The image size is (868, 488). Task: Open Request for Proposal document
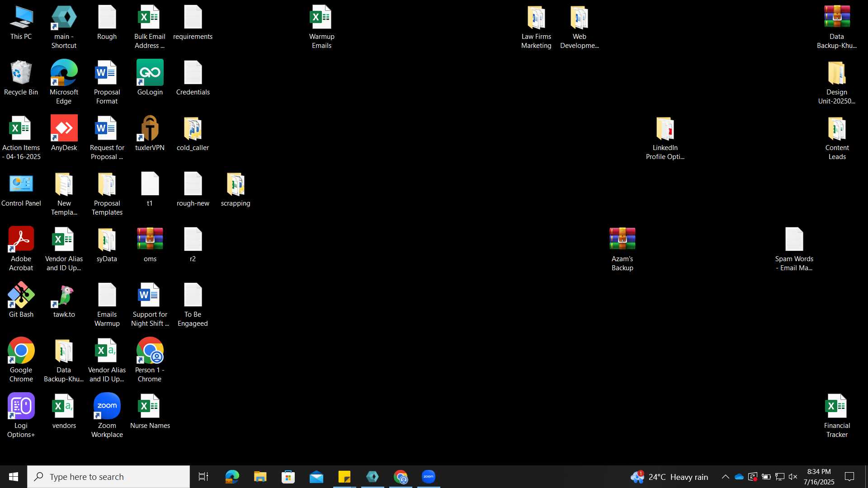point(107,138)
